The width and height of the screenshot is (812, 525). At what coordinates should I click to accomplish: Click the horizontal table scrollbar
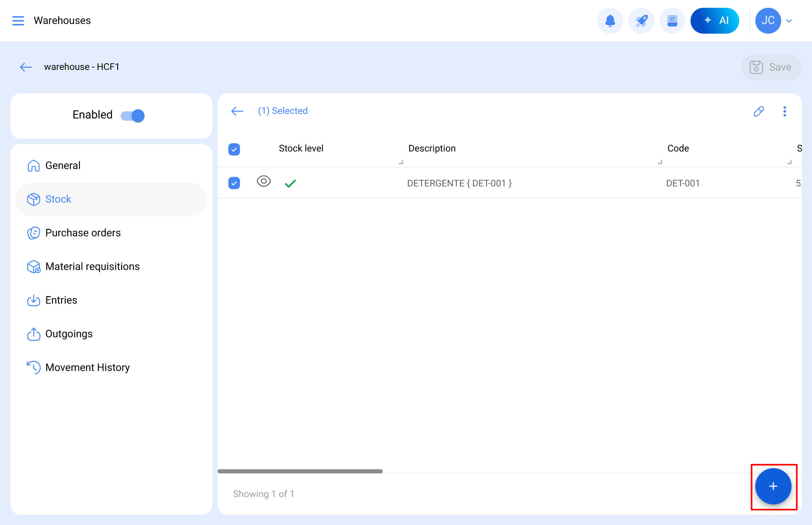click(300, 471)
